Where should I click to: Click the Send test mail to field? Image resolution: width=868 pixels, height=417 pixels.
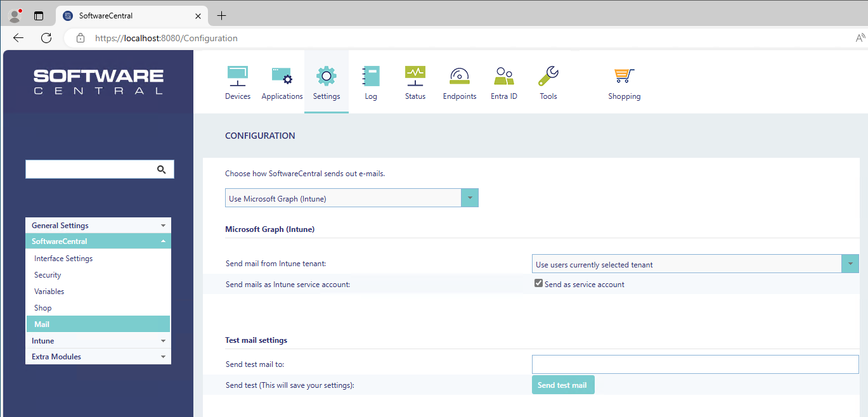point(694,364)
